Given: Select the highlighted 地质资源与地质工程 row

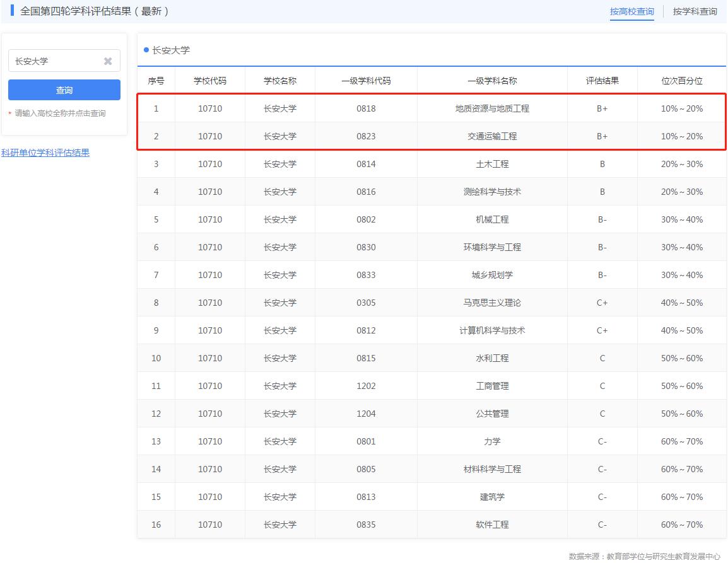Looking at the screenshot, I should click(x=492, y=108).
